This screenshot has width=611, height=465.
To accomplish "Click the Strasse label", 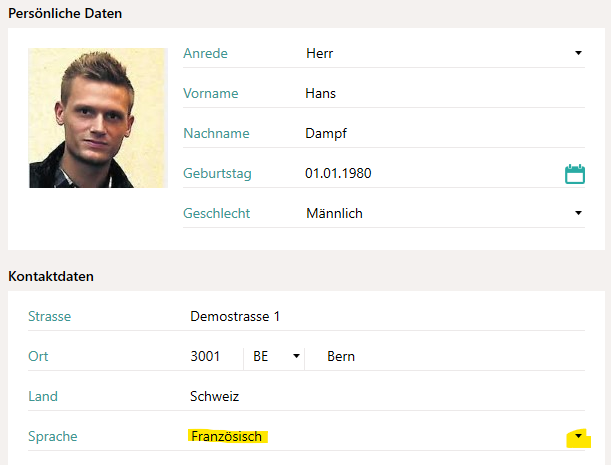I will tap(49, 316).
